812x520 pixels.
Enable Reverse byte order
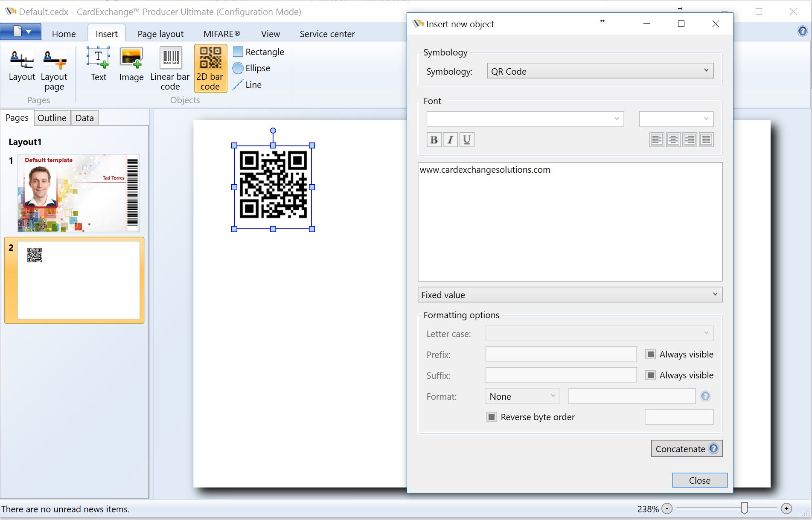tap(492, 417)
